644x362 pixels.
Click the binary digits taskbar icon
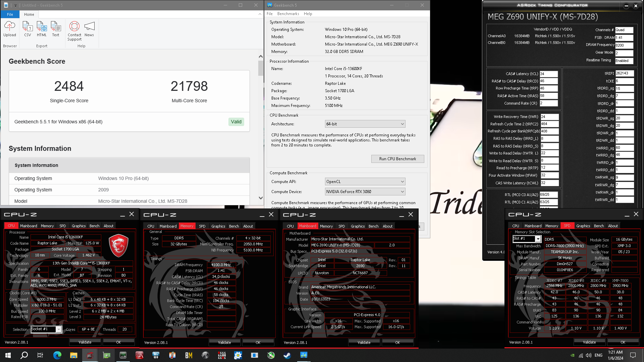click(x=222, y=355)
